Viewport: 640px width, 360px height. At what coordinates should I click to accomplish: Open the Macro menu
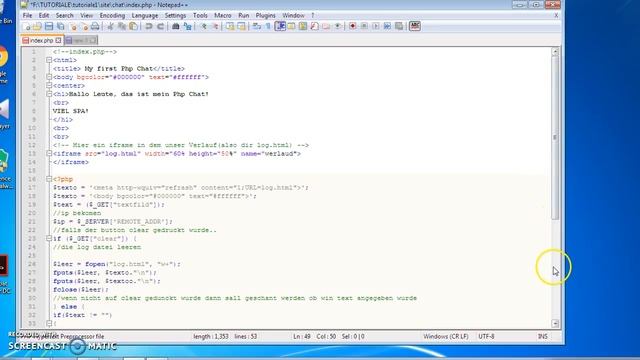(223, 16)
